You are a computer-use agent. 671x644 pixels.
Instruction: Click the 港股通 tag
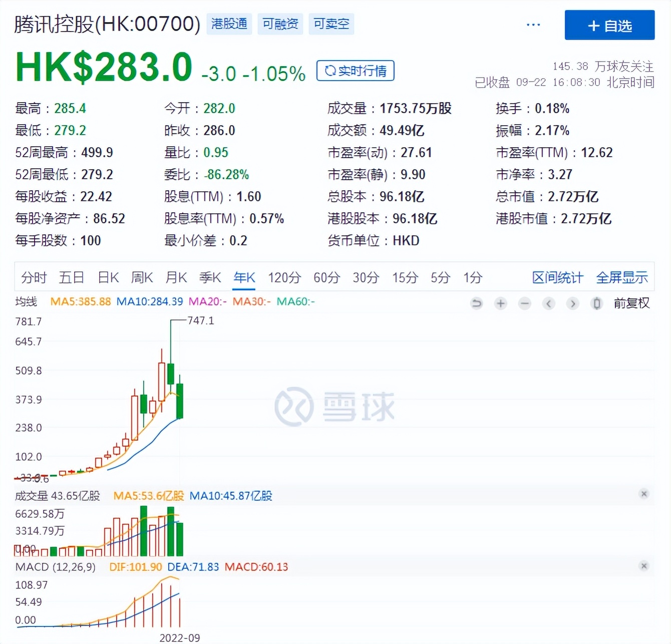click(229, 24)
